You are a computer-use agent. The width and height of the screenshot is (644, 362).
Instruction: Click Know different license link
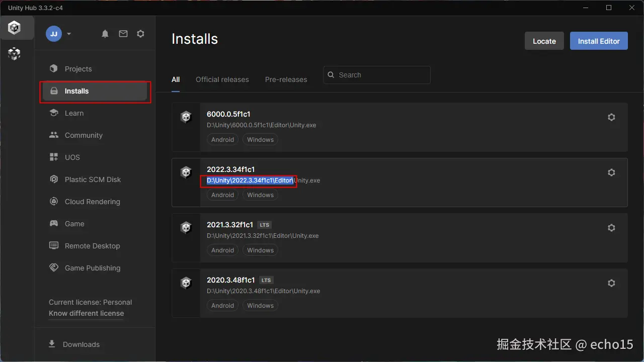(86, 313)
